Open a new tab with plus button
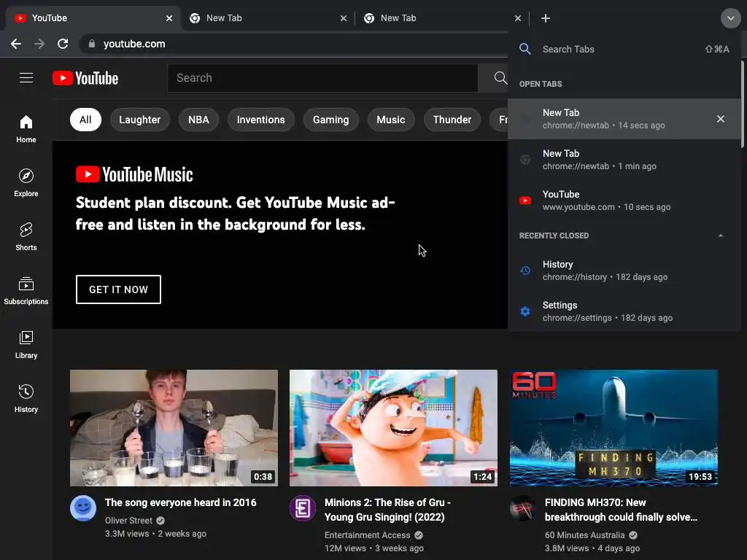Viewport: 747px width, 560px height. click(x=546, y=18)
